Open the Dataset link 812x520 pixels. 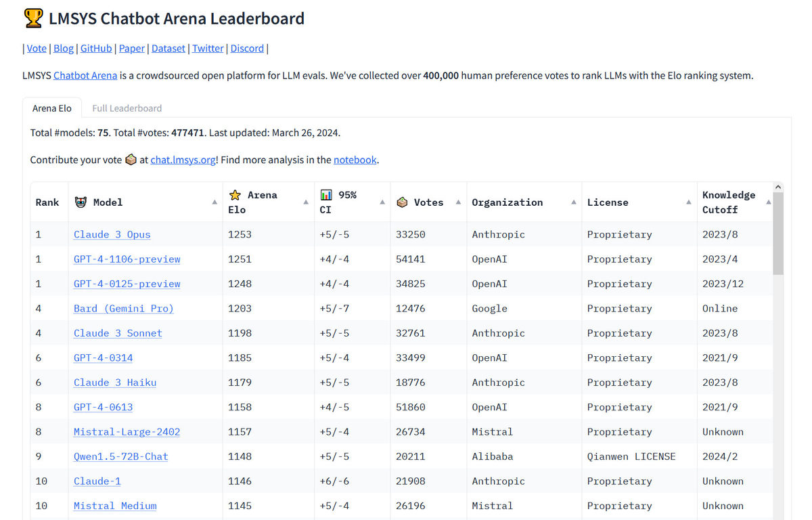(168, 48)
